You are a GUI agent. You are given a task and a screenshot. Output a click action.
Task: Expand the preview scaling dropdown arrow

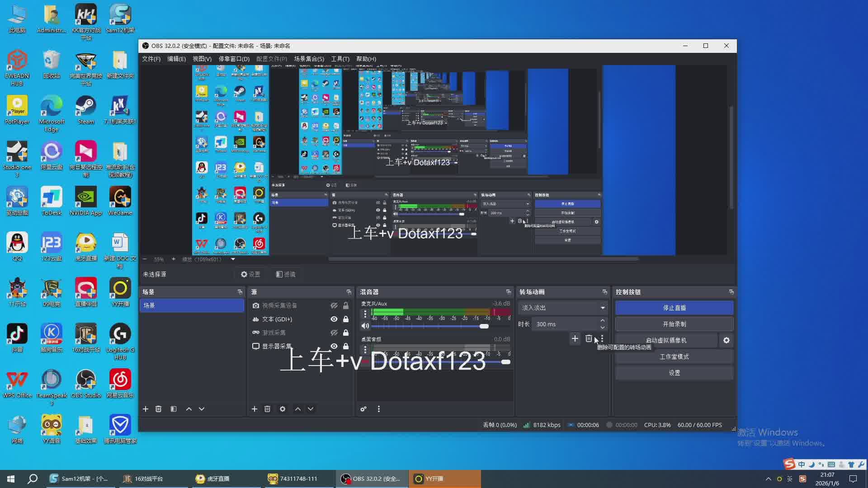pyautogui.click(x=233, y=259)
